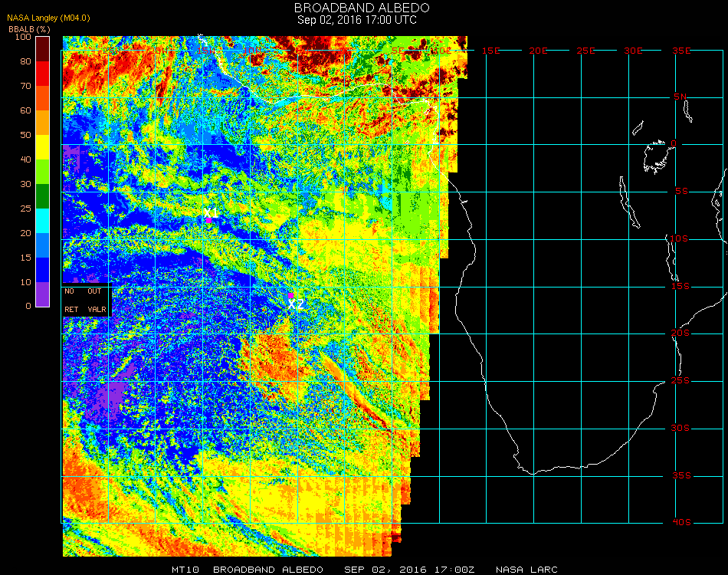Viewport: 728px width, 575px height.
Task: Click the '35E' longitude label
Action: point(681,51)
